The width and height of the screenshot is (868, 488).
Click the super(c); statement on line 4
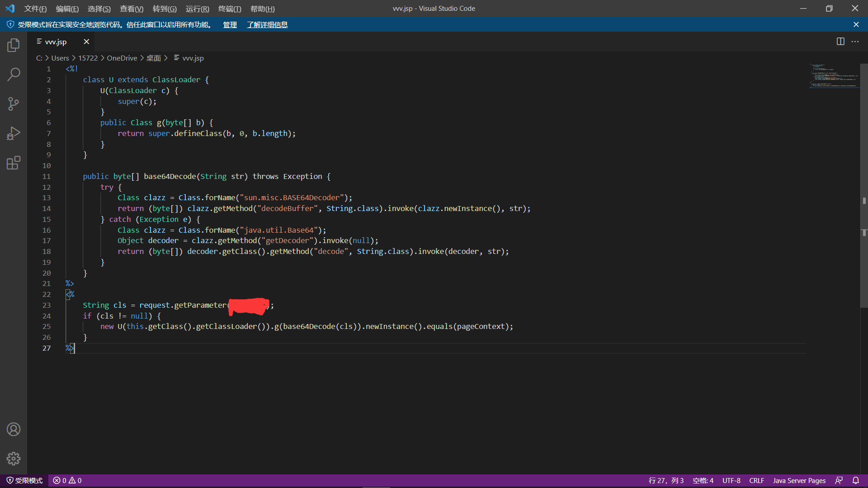(137, 101)
